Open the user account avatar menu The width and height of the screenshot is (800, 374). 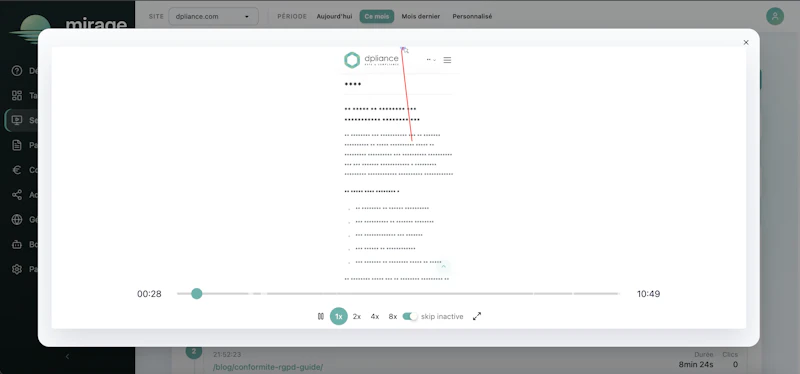(x=774, y=16)
